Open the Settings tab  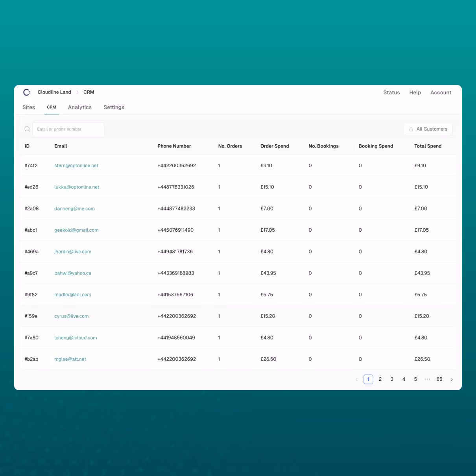pyautogui.click(x=114, y=107)
